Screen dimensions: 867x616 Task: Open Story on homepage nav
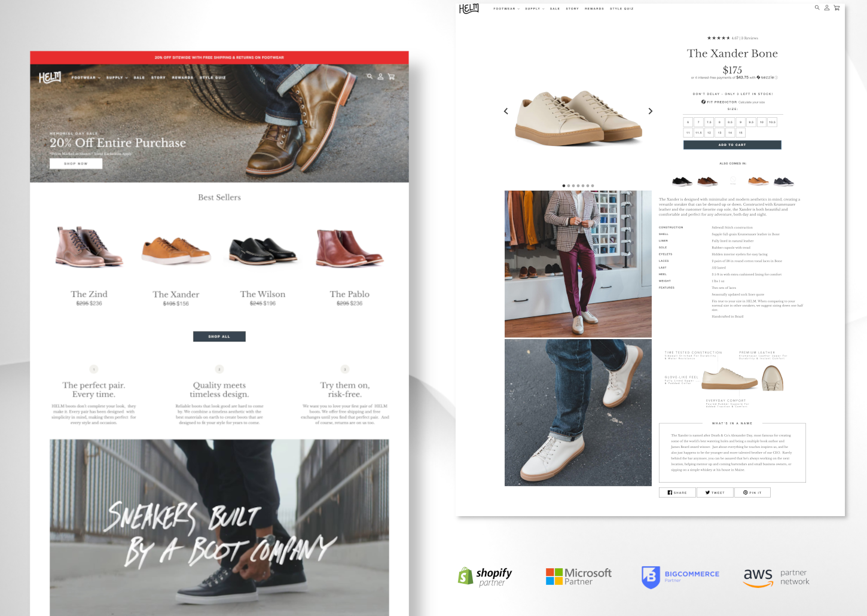click(x=158, y=78)
